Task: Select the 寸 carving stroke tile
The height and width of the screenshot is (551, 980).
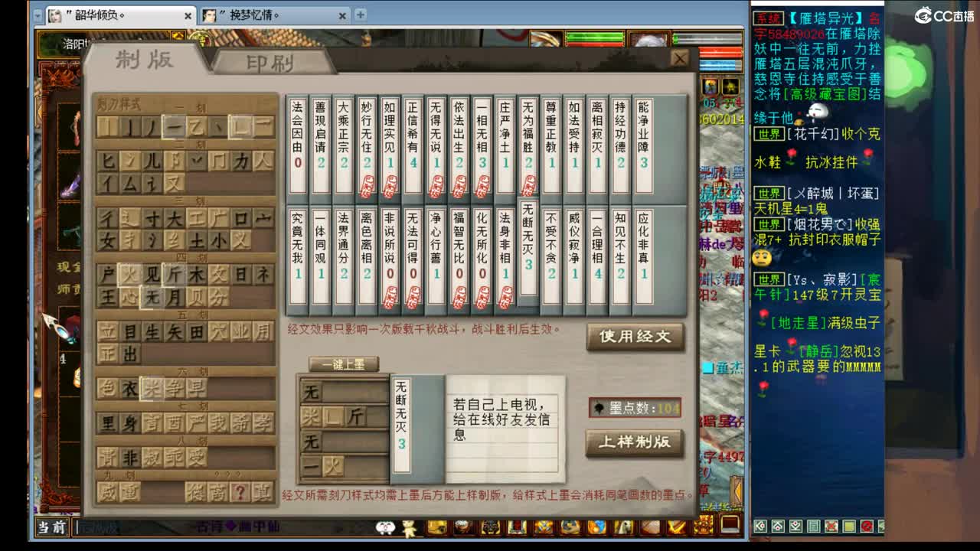Action: click(152, 219)
